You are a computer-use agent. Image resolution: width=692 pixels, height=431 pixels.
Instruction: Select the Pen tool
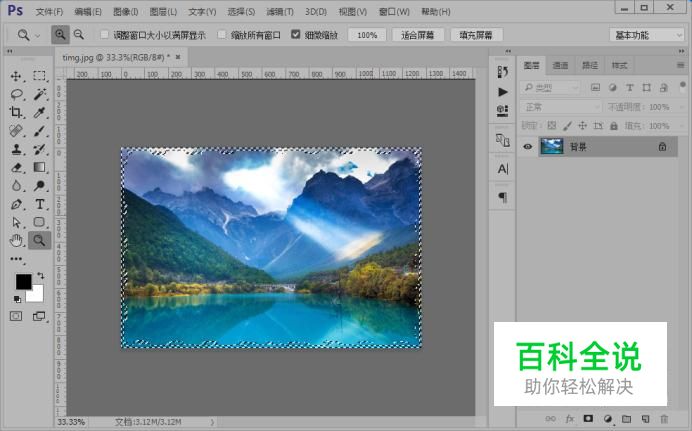coord(16,204)
